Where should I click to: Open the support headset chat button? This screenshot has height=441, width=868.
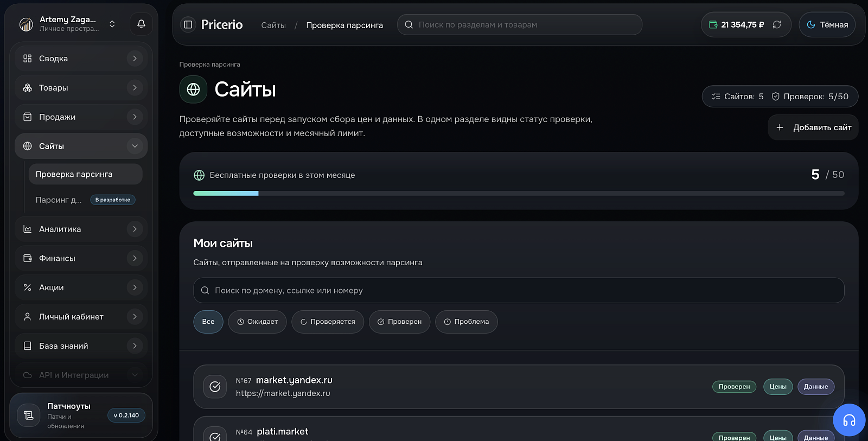click(x=849, y=420)
